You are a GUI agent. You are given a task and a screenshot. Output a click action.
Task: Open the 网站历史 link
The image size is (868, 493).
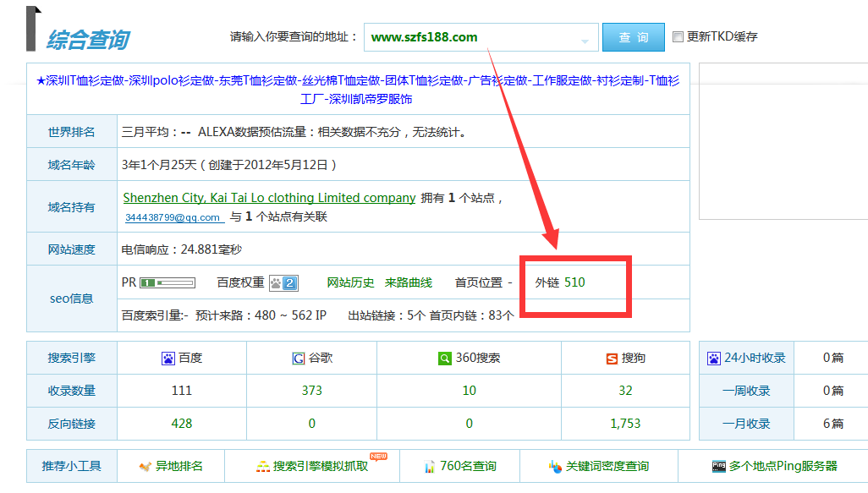(x=350, y=282)
